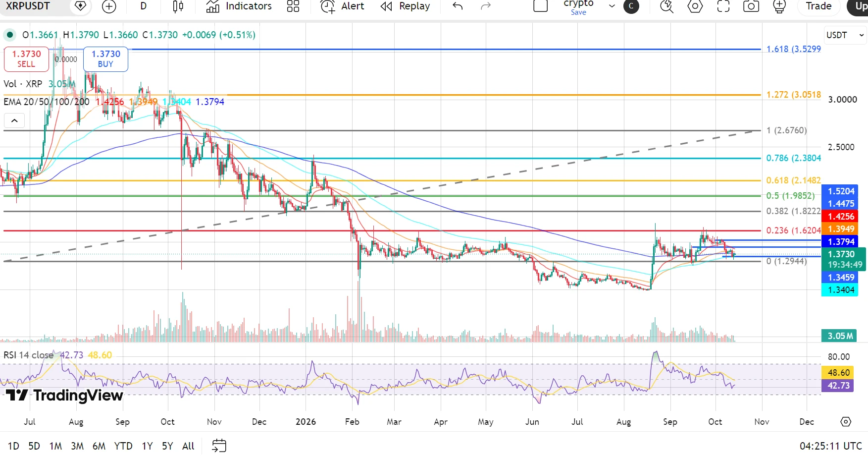Select the layout square icon
The height and width of the screenshot is (458, 868).
point(540,6)
